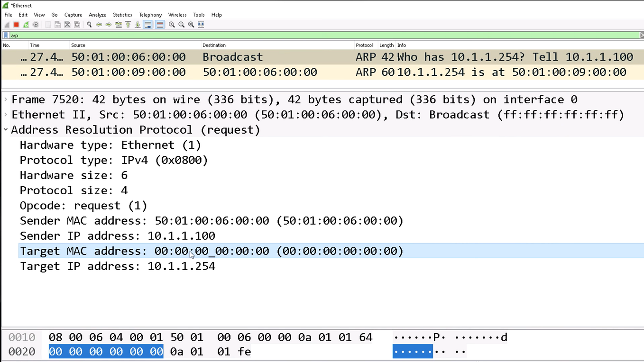Stop the running capture
Screen dimensions: 644x362
coord(16,25)
